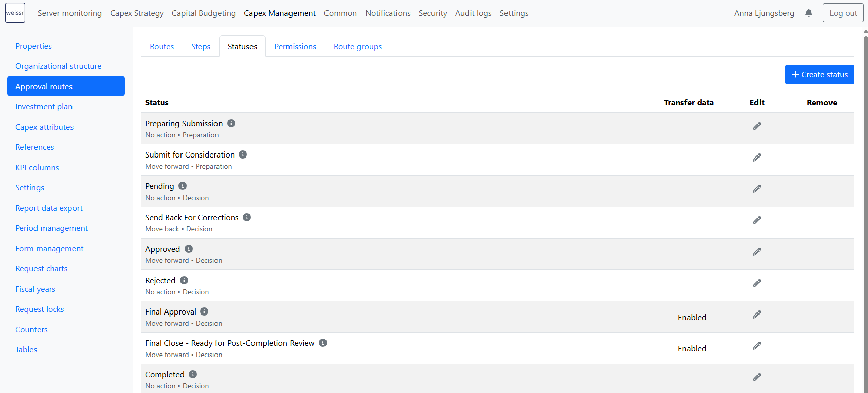Viewport: 868px width, 393px height.
Task: Show info for Submit for Consideration
Action: point(243,154)
